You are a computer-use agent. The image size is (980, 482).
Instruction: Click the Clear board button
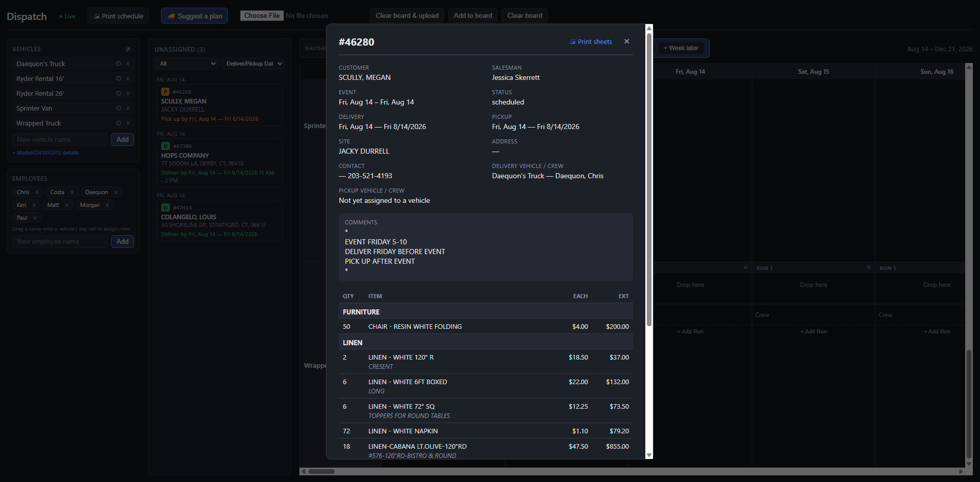[x=525, y=16]
